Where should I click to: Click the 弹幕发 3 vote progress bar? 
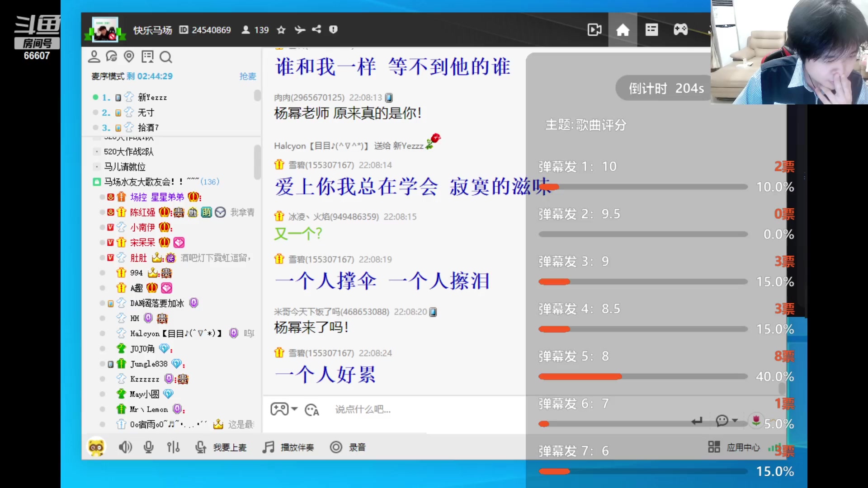coord(643,282)
